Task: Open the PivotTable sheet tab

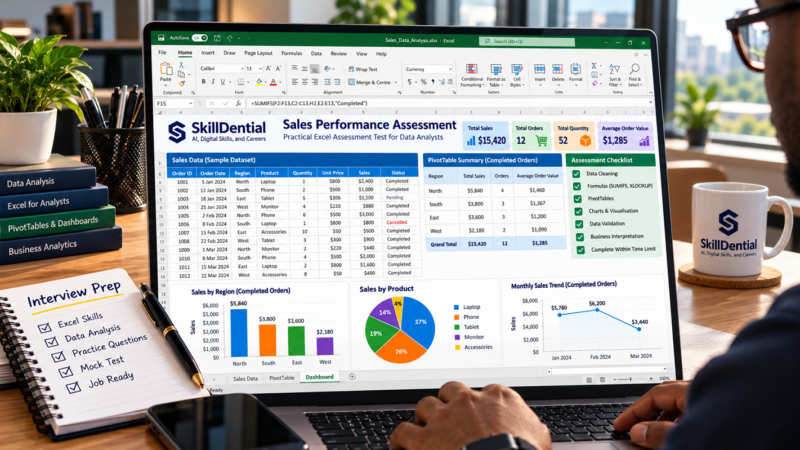Action: 282,378
